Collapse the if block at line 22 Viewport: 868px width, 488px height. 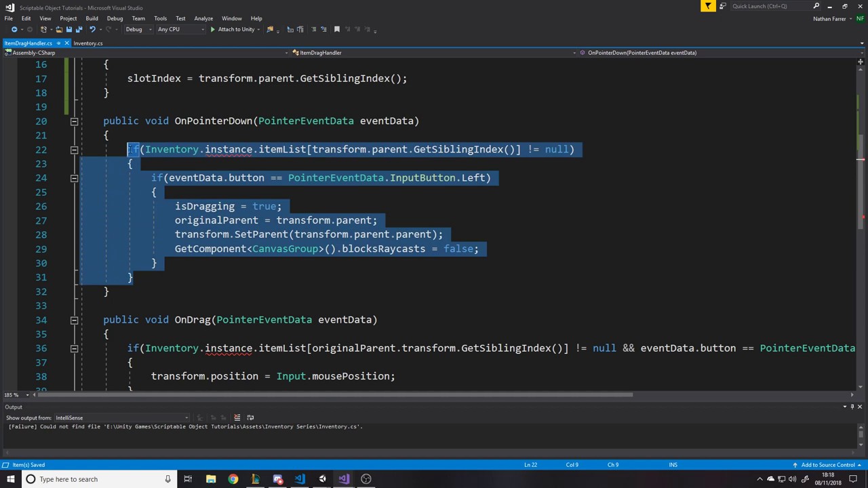click(74, 150)
